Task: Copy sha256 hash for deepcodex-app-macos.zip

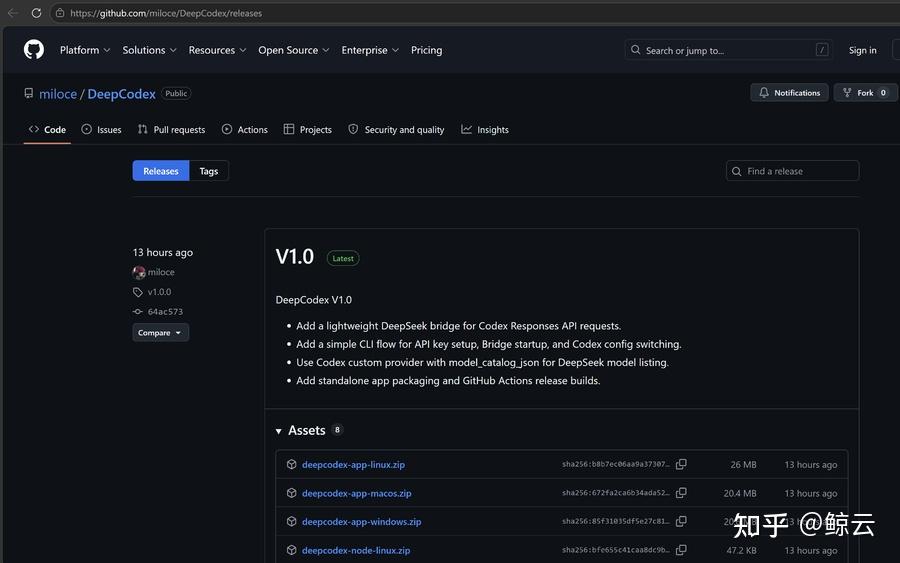Action: tap(681, 493)
